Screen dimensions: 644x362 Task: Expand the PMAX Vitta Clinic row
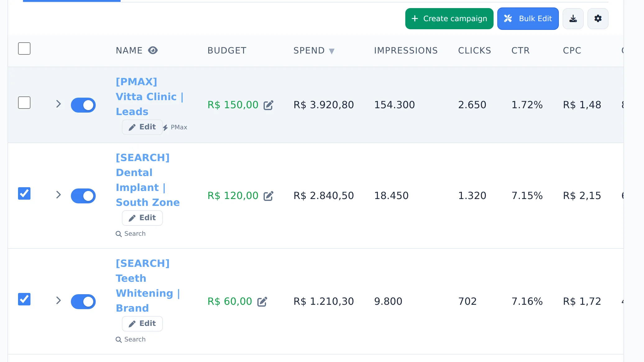tap(58, 104)
